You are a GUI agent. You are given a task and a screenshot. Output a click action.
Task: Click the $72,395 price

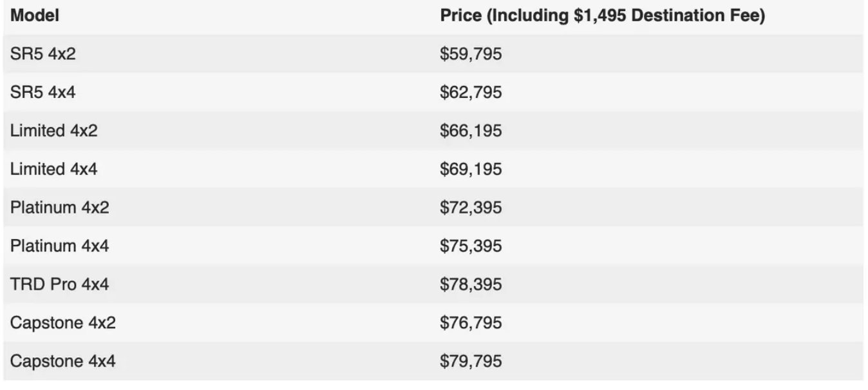[x=471, y=208]
